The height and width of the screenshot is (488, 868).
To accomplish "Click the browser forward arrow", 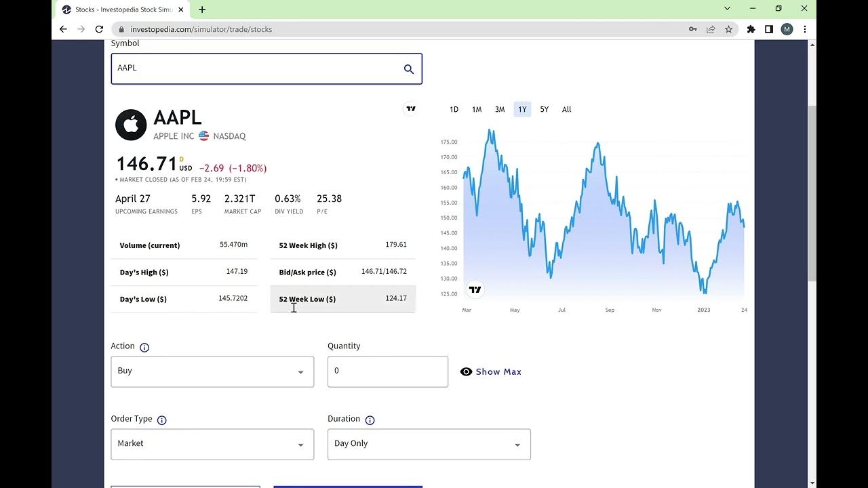I will tap(81, 29).
